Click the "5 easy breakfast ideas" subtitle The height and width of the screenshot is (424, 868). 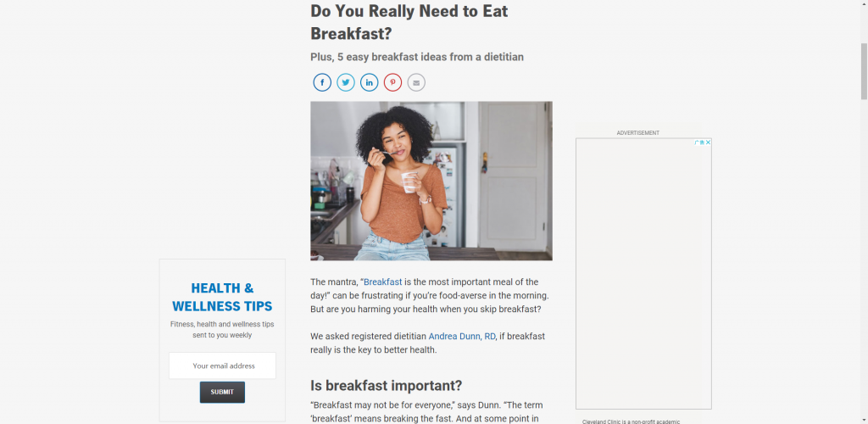(x=417, y=57)
